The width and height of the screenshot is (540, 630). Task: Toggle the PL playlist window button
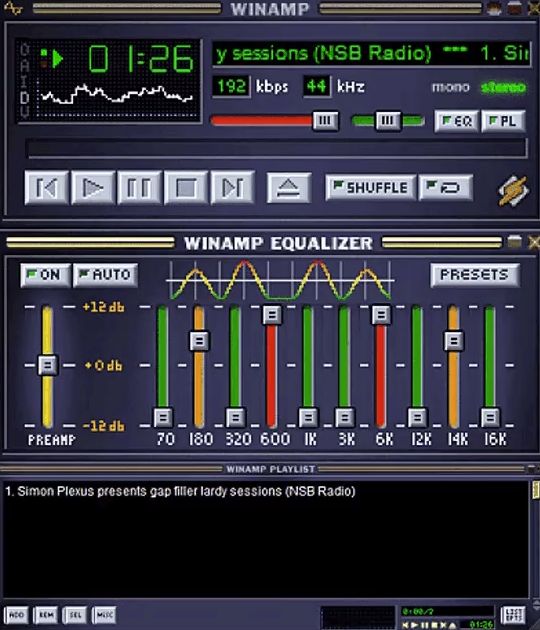point(503,121)
